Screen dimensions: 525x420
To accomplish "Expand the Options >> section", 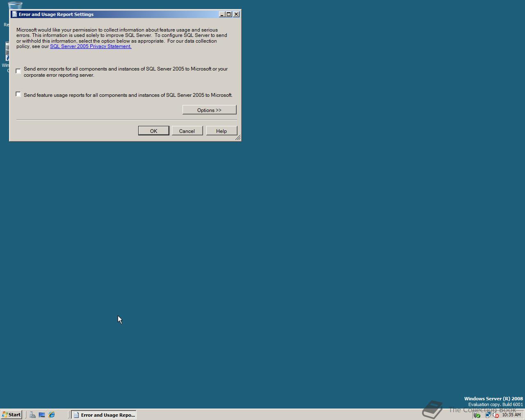I will click(x=209, y=110).
